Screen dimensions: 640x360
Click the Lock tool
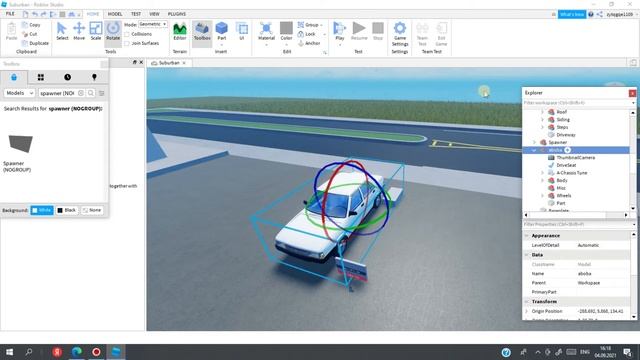307,34
